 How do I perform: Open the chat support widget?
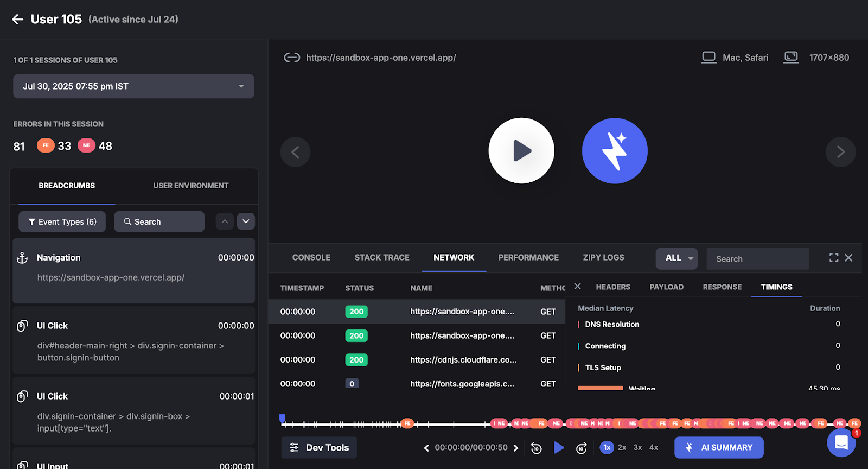click(841, 442)
